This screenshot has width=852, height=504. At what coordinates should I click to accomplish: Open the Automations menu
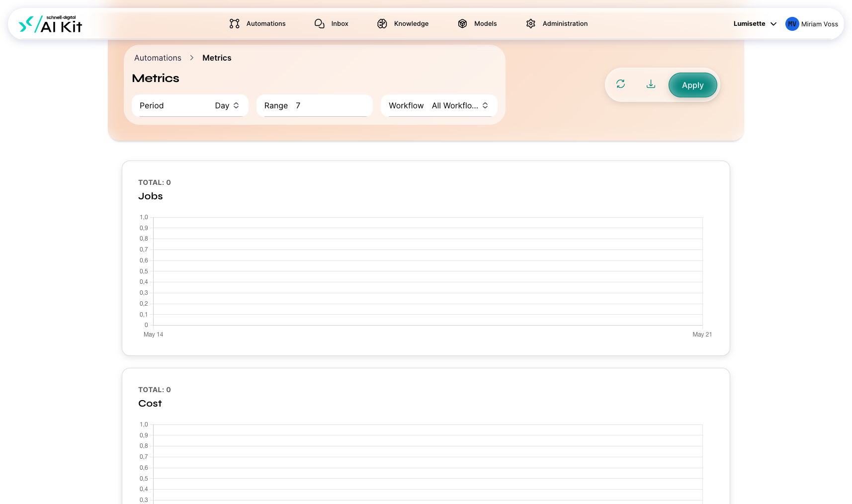[x=257, y=24]
